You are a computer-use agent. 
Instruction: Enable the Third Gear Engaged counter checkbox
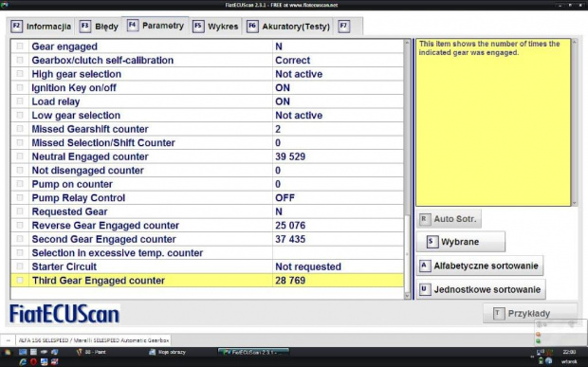pos(20,281)
